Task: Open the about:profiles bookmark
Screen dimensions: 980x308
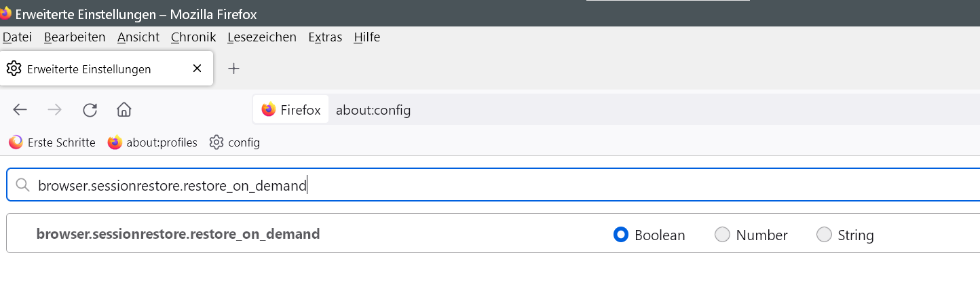Action: 153,142
